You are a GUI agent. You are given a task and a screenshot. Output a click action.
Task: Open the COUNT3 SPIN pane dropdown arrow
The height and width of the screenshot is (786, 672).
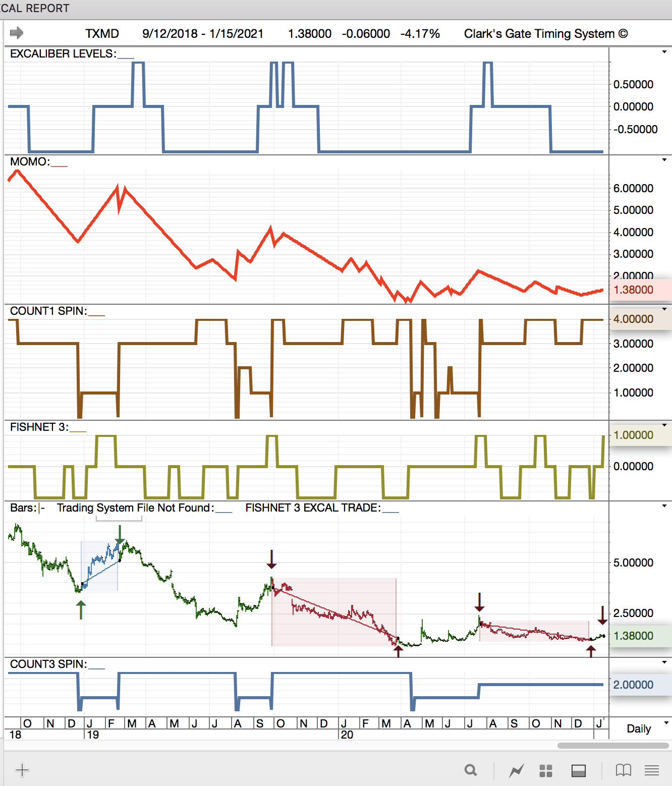click(x=664, y=662)
